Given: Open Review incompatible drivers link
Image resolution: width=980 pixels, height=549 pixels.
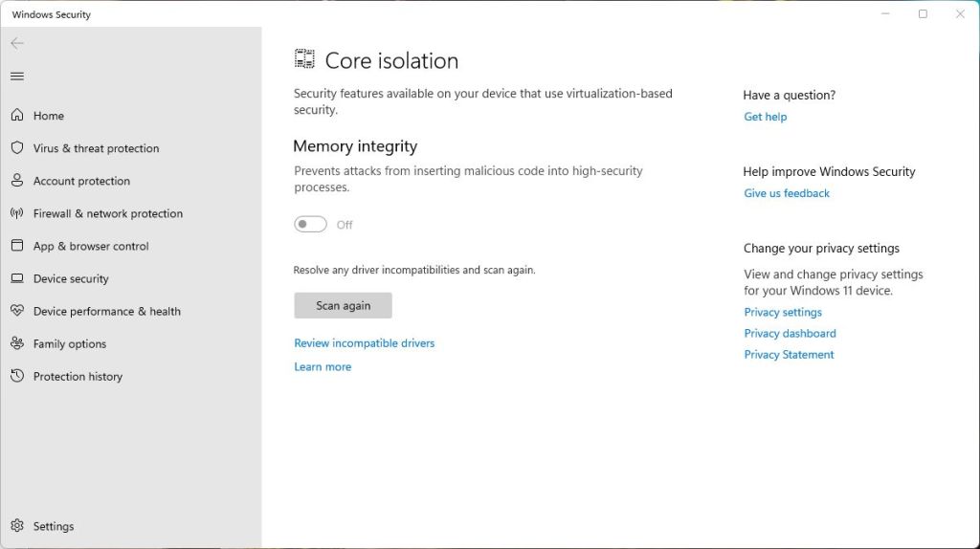Looking at the screenshot, I should tap(364, 343).
